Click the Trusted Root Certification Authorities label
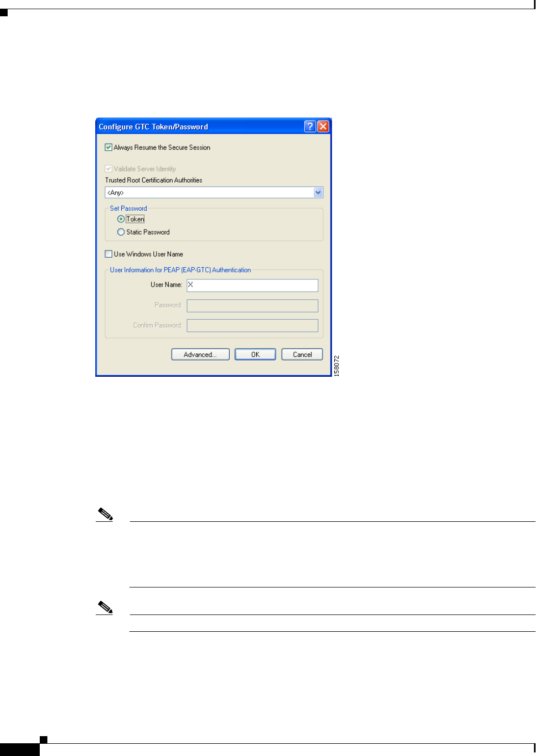 [x=154, y=180]
